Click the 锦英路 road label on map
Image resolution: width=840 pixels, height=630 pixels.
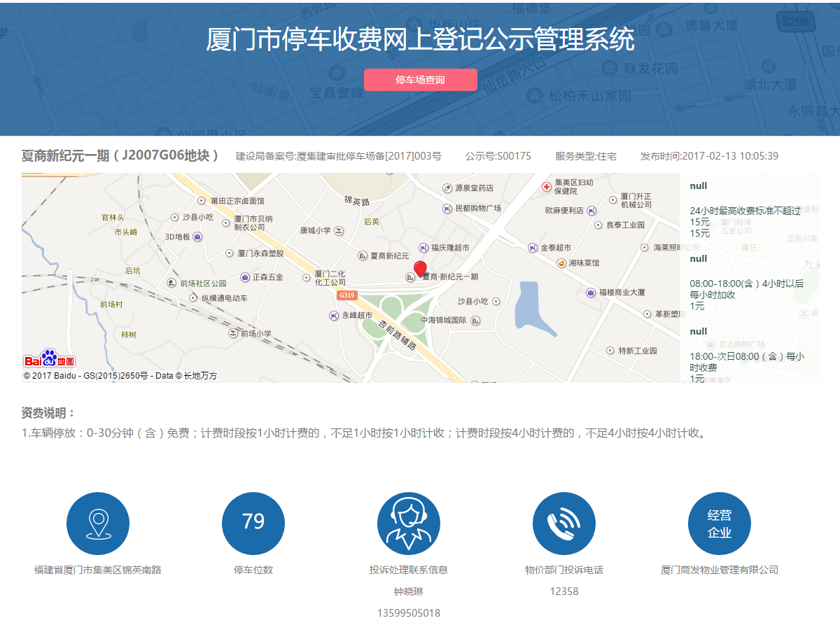(x=357, y=201)
